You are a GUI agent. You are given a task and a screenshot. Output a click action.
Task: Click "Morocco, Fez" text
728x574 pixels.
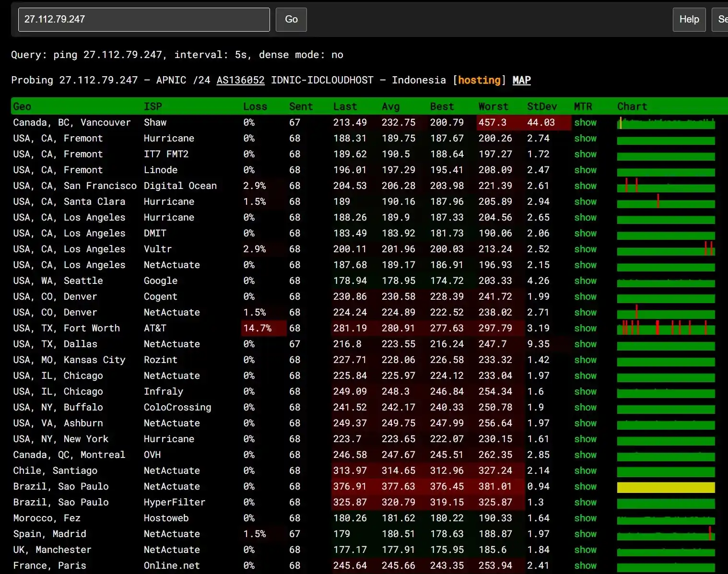[47, 518]
